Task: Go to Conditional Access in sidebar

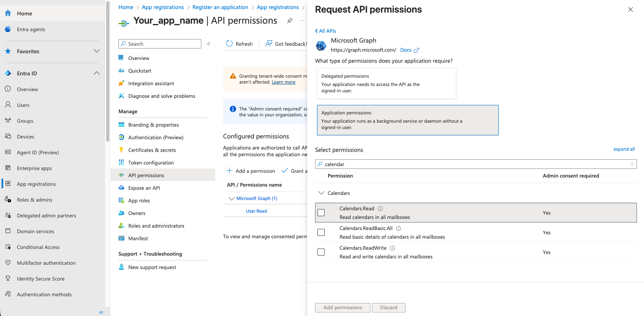Action: coord(38,247)
